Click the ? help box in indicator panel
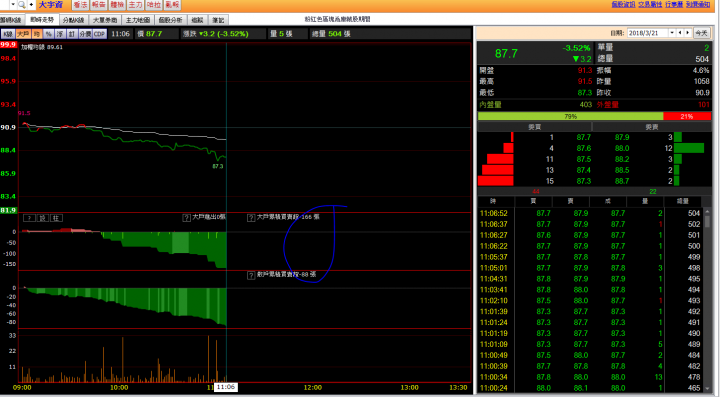 29,218
